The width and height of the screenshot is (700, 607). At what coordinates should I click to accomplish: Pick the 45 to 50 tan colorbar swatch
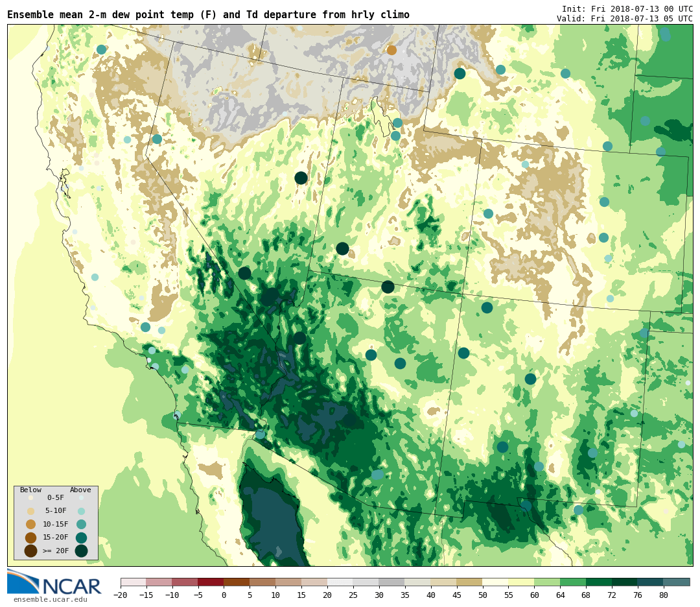coord(469,582)
